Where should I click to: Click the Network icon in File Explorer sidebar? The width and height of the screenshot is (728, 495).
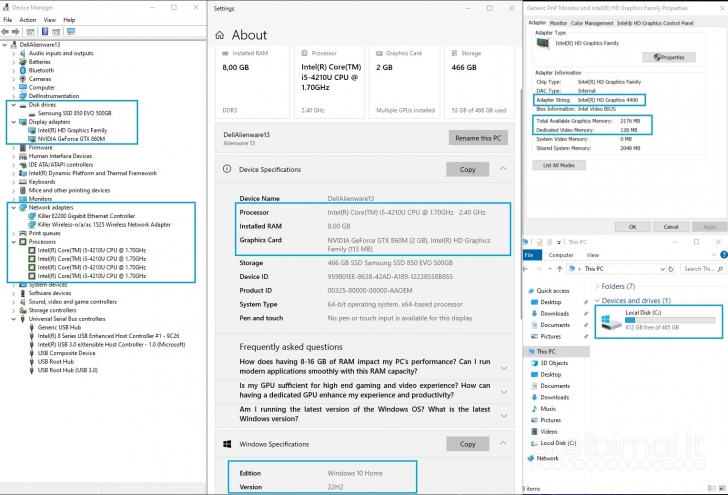click(528, 458)
